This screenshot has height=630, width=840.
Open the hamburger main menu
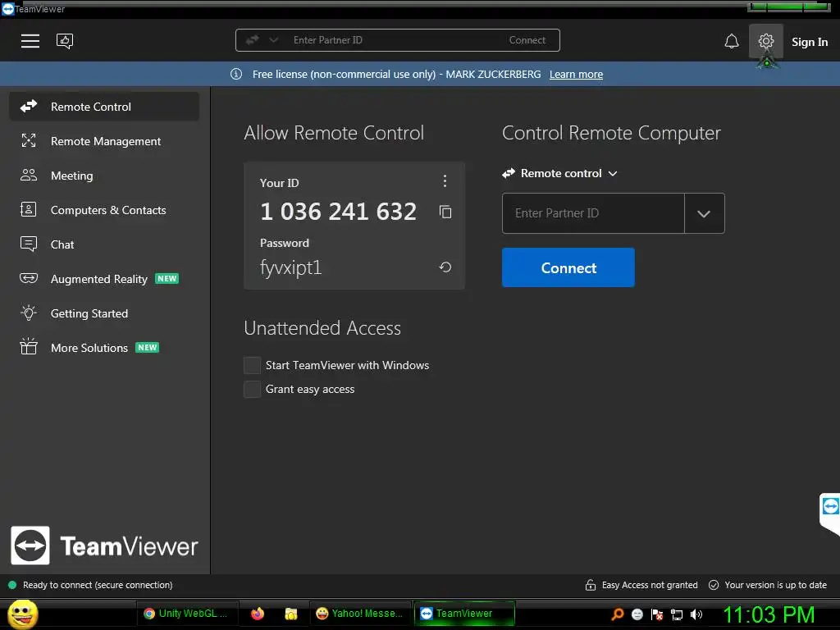point(30,41)
